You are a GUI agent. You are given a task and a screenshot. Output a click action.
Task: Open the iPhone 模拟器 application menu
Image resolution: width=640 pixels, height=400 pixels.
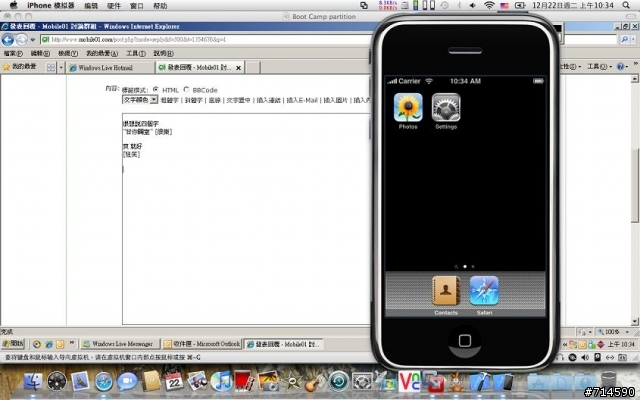click(x=51, y=5)
